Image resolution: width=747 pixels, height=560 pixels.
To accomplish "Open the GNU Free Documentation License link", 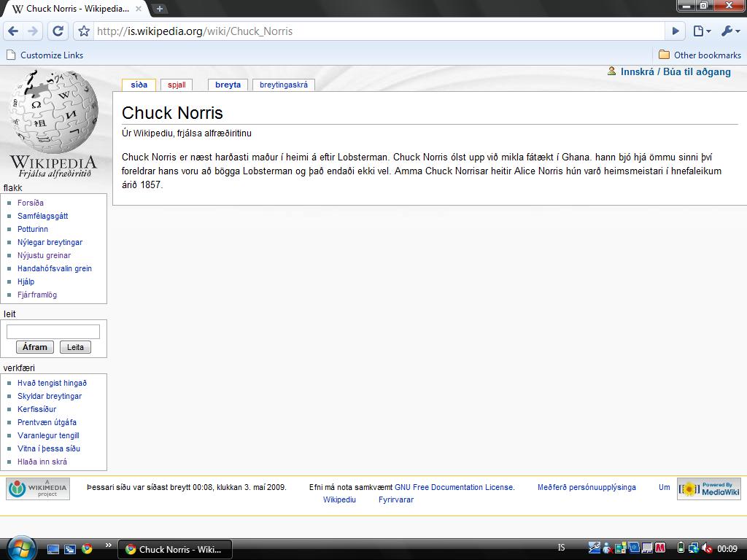I will click(x=454, y=487).
